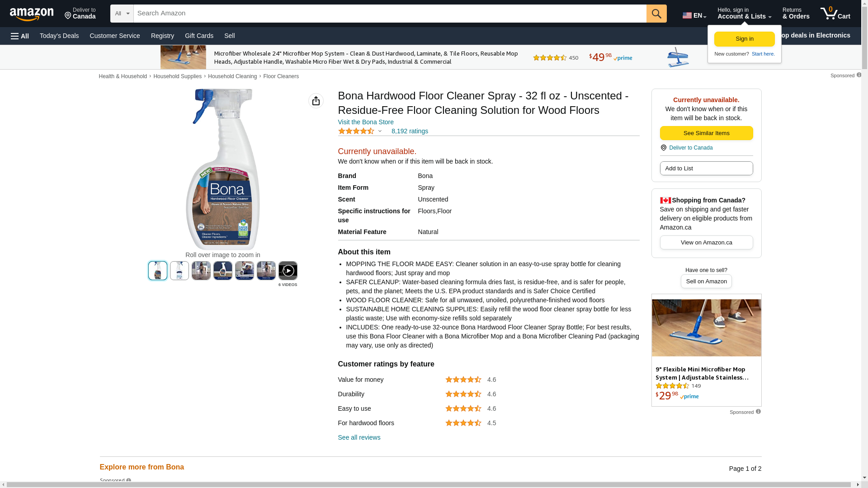The image size is (868, 488).
Task: Expand the EN language selector
Action: pyautogui.click(x=694, y=15)
